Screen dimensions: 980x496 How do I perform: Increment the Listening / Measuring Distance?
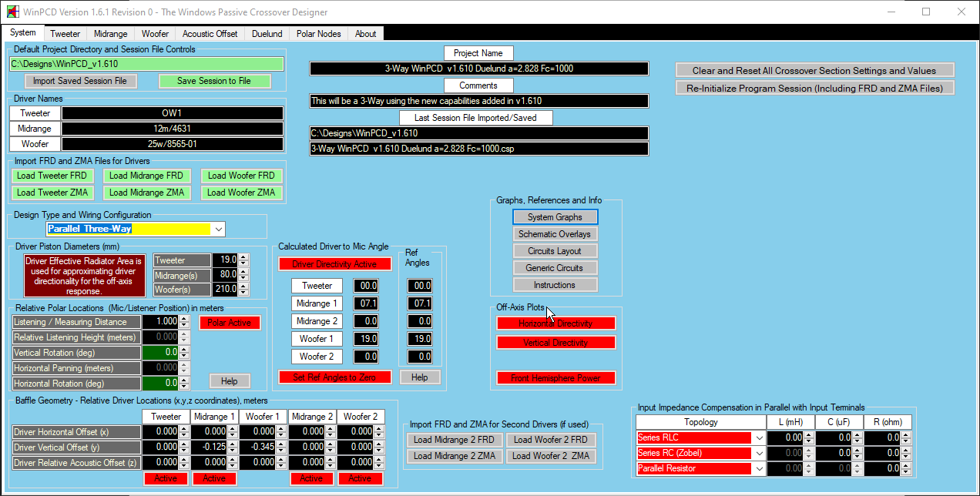tap(183, 318)
